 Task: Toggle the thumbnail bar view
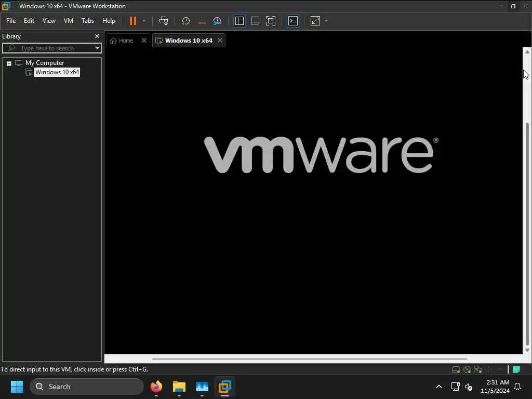pyautogui.click(x=255, y=21)
